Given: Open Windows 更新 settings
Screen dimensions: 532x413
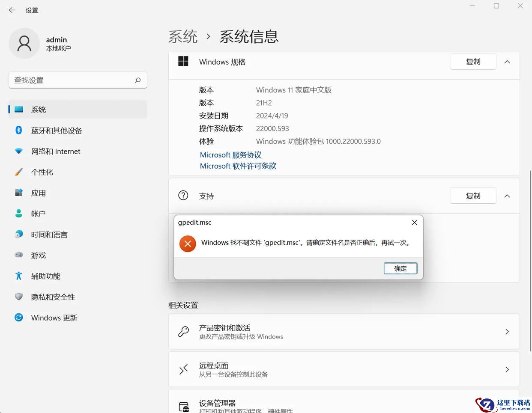Looking at the screenshot, I should [54, 318].
